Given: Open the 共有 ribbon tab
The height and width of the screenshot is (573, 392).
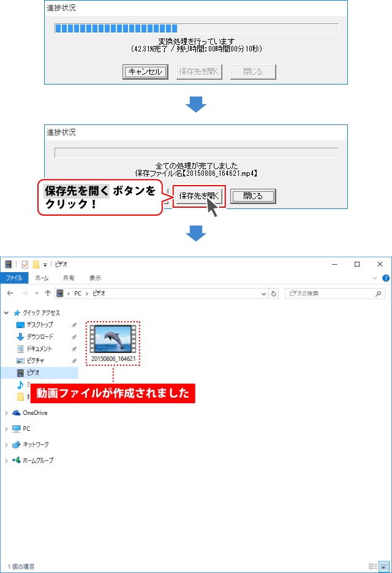Looking at the screenshot, I should (x=69, y=278).
